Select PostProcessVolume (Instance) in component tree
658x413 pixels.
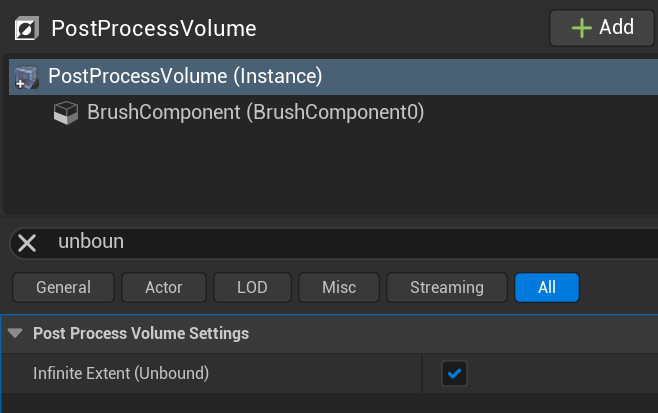coord(185,76)
